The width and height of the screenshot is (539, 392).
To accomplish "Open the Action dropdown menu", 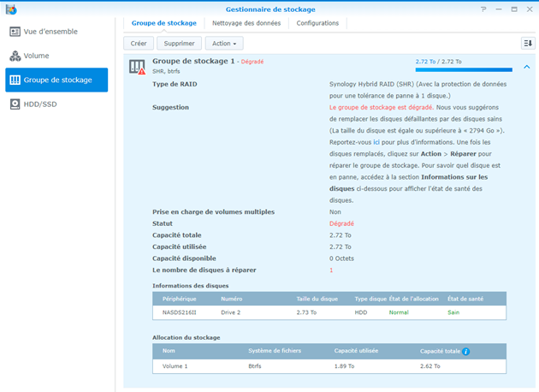I will click(224, 44).
